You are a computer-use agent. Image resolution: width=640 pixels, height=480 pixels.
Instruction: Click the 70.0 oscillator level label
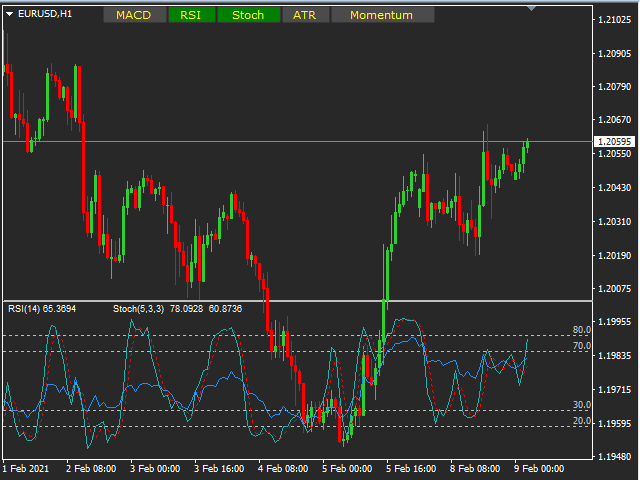(582, 346)
